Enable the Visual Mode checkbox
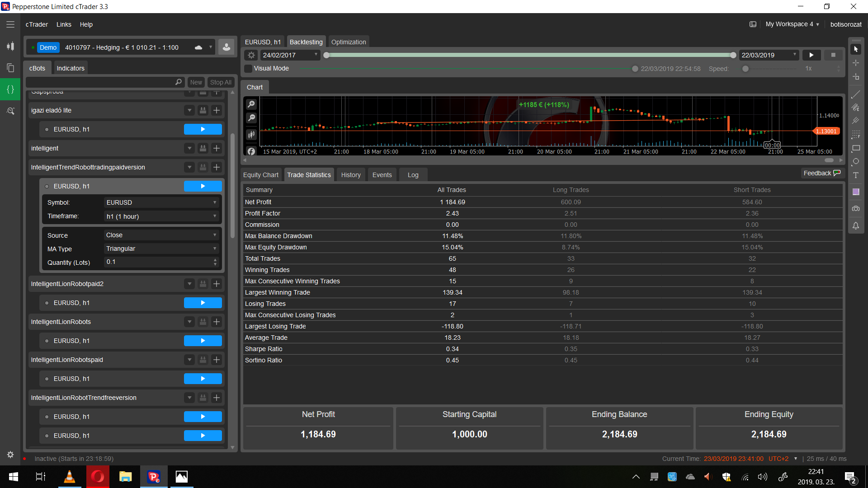Screen dimensions: 868x488 pyautogui.click(x=248, y=69)
